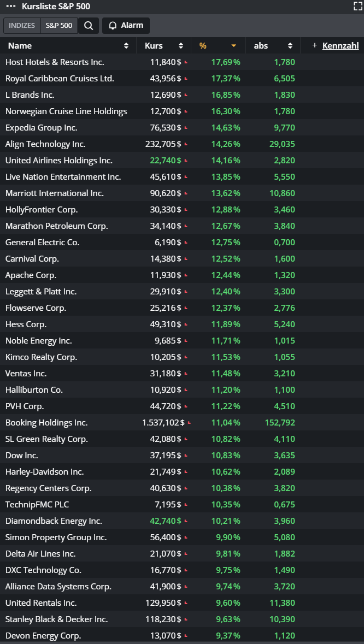Click Booking Holdings price 1.537,102 $

(163, 423)
